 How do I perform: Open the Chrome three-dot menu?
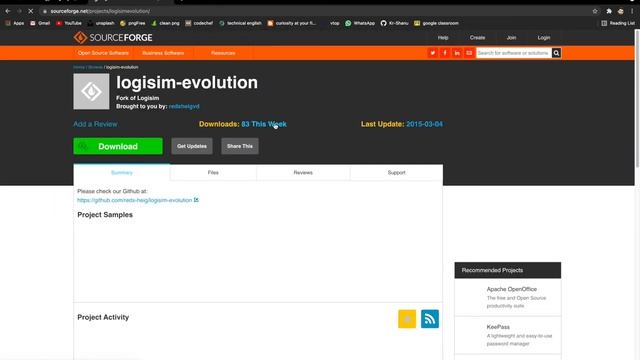pyautogui.click(x=632, y=11)
